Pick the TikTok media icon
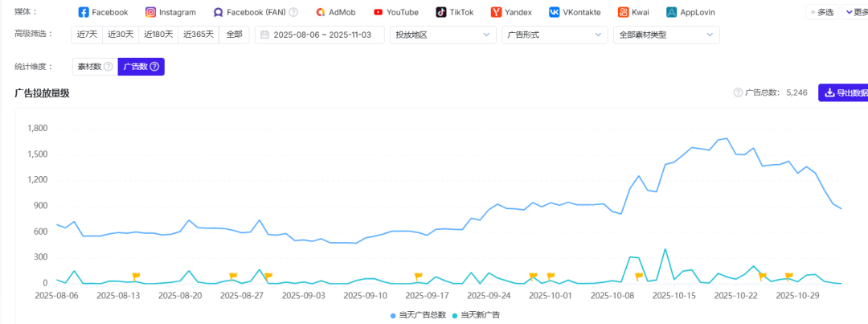868x324 pixels. [x=442, y=12]
